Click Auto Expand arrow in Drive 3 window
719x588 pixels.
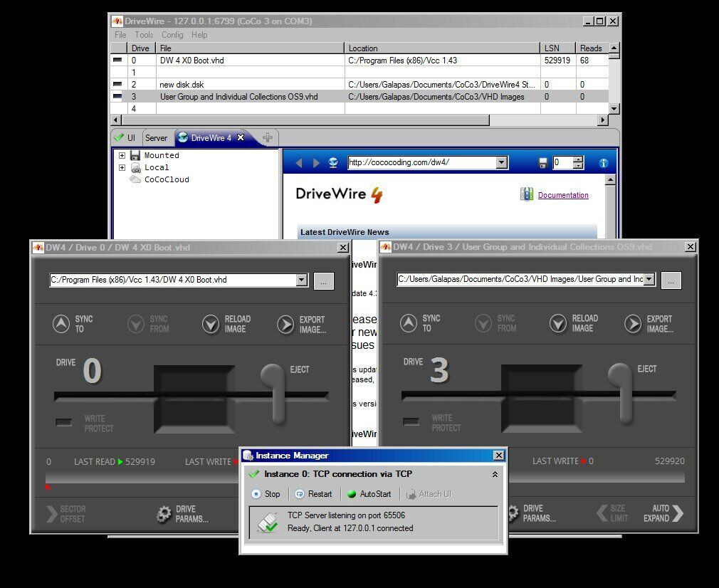[x=678, y=513]
